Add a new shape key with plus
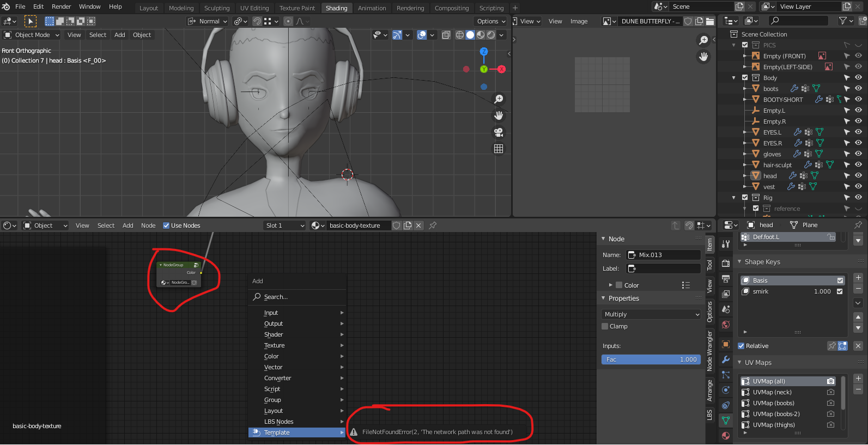 (x=858, y=278)
